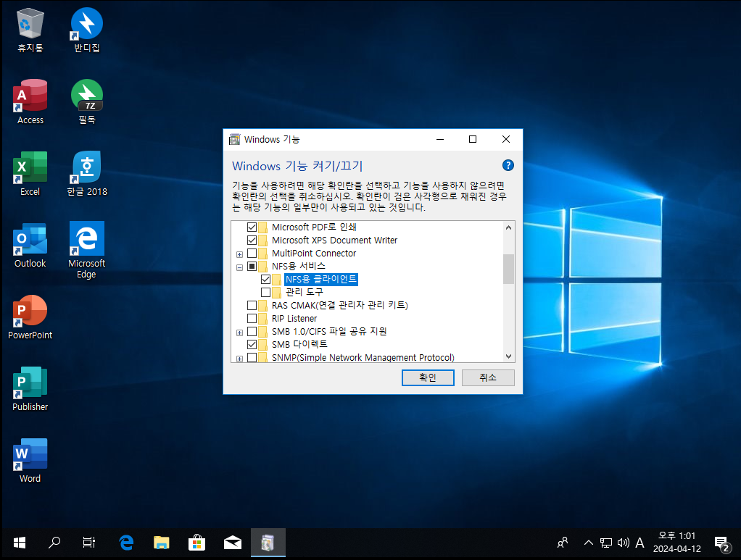Open the Recycle Bin (휴지통) desktop icon

pos(30,30)
